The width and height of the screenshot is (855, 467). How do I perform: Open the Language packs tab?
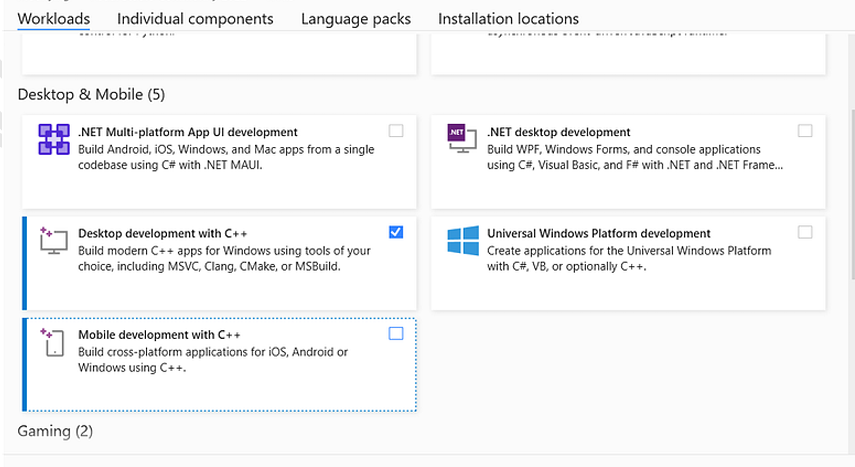(x=355, y=18)
